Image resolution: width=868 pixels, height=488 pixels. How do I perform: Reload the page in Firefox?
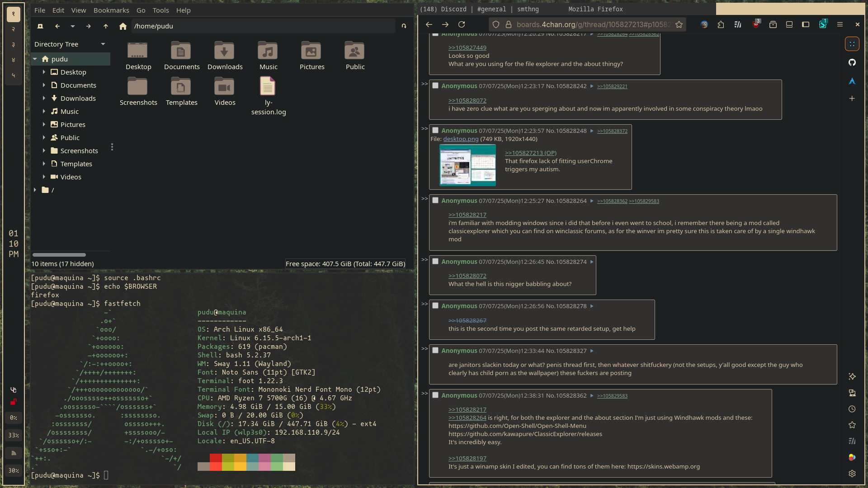coord(462,24)
